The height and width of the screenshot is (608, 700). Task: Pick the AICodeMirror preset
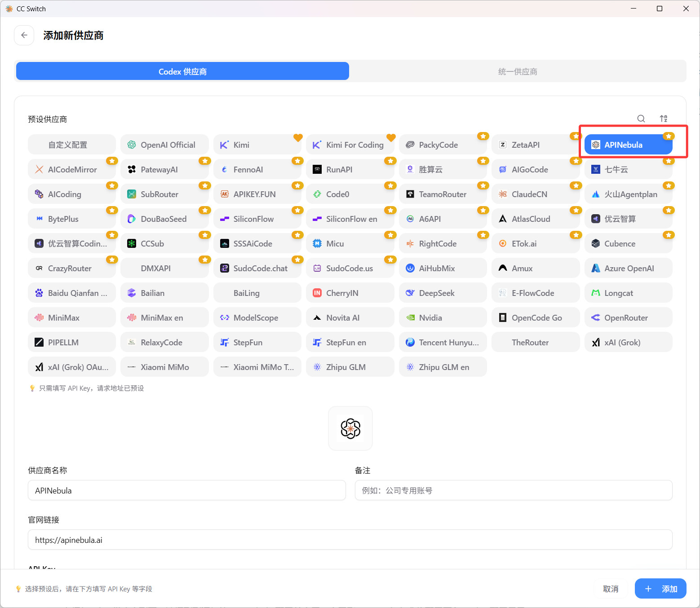72,169
